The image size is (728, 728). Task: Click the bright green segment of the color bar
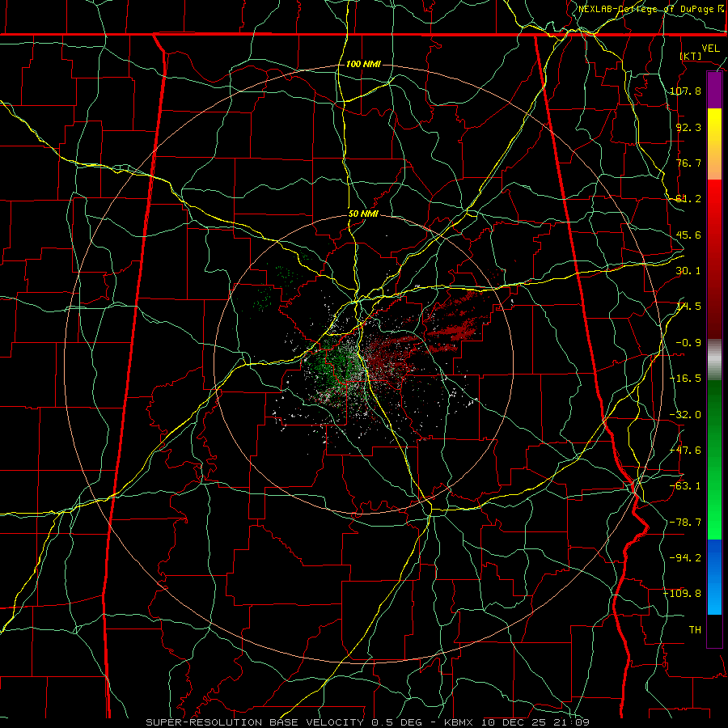point(714,459)
